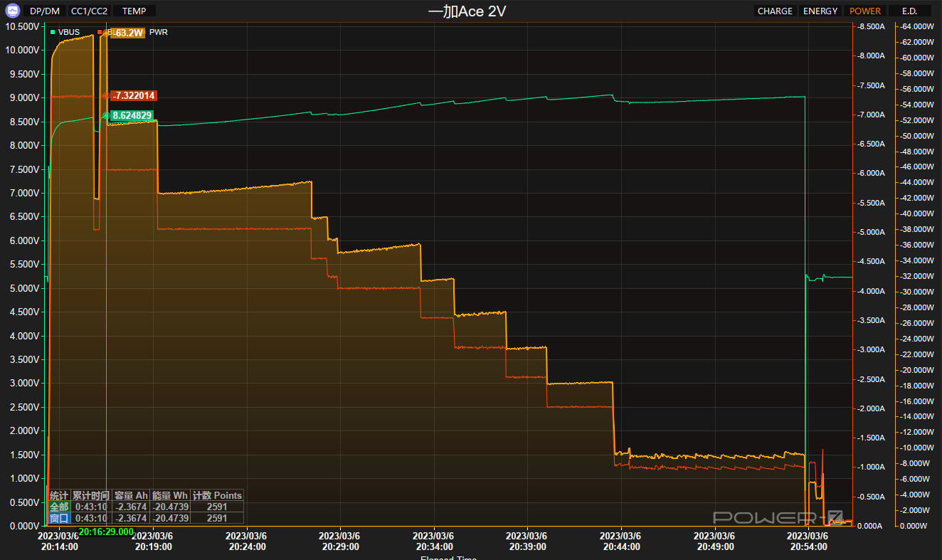Click the 63.2W power cursor label
The width and height of the screenshot is (942, 560).
point(128,33)
